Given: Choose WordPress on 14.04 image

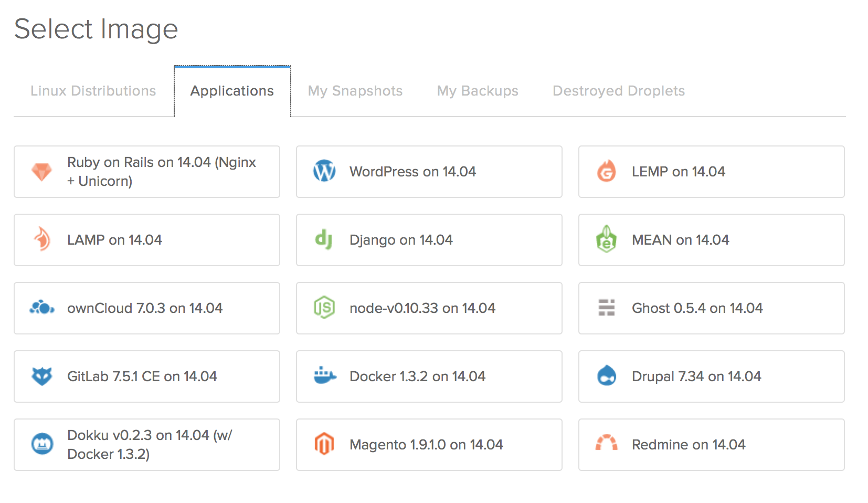Looking at the screenshot, I should click(429, 172).
